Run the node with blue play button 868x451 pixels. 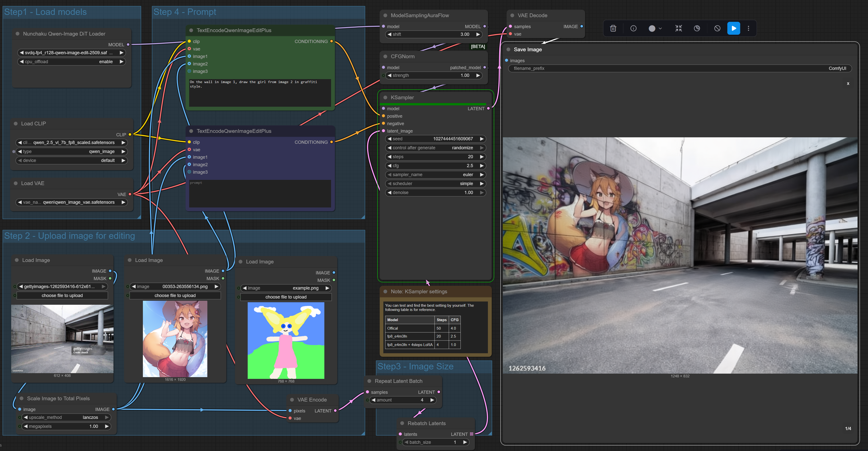pos(734,28)
